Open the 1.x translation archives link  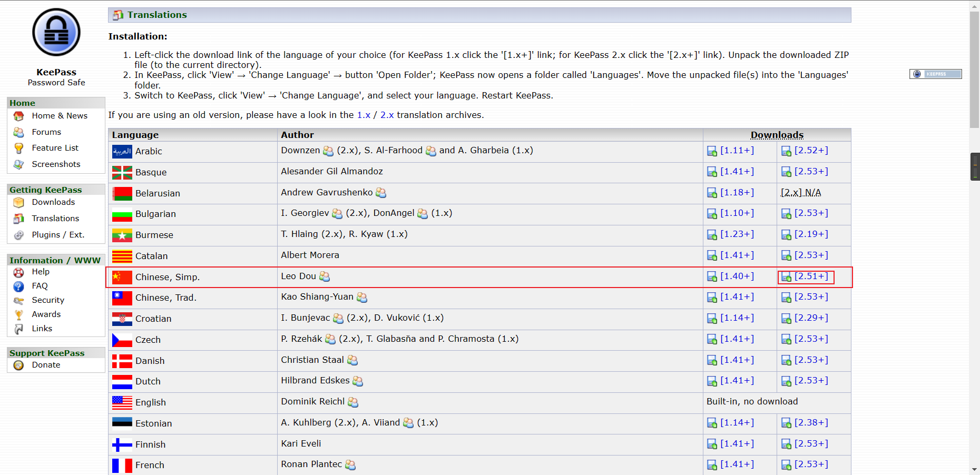tap(364, 115)
